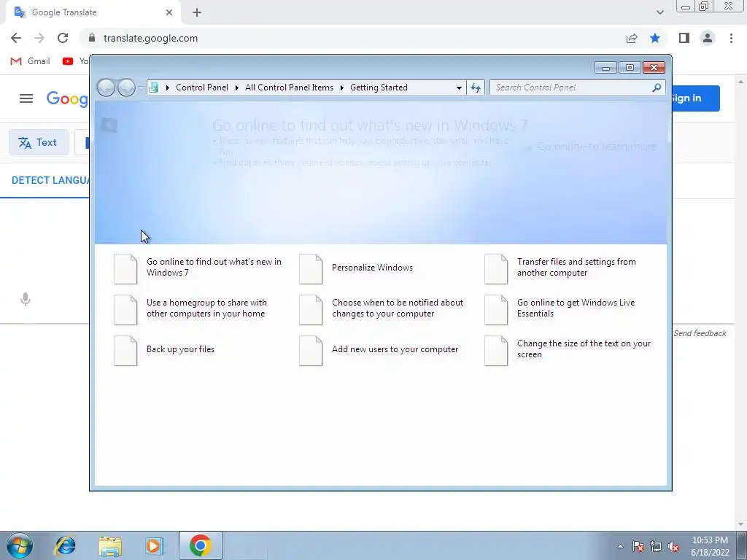Viewport: 747px width, 560px height.
Task: Click the share page icon in Chrome
Action: 632,38
